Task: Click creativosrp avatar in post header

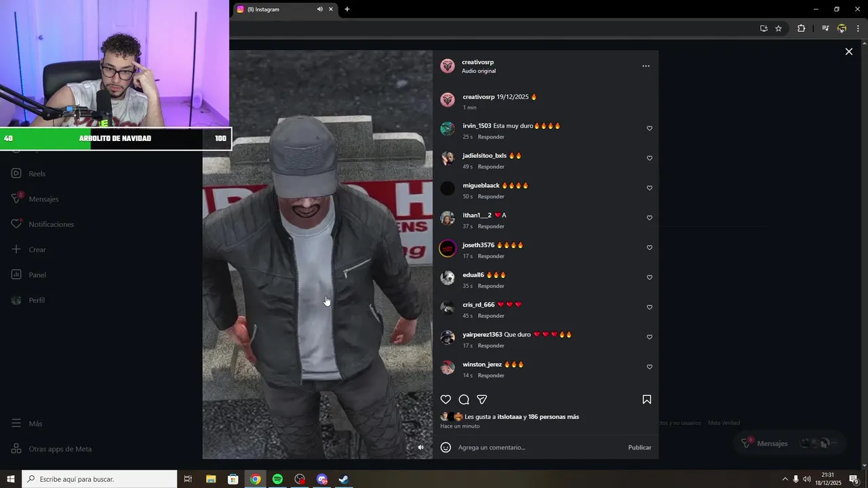Action: point(448,66)
